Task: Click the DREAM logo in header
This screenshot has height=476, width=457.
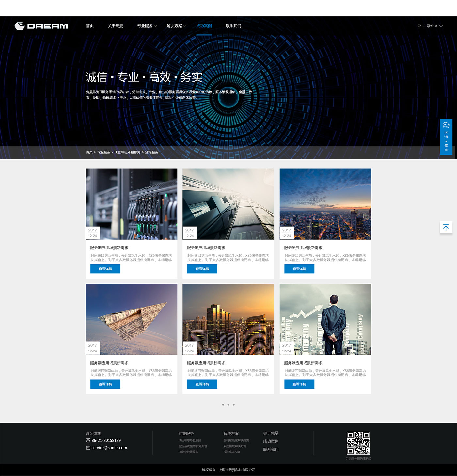Action: pyautogui.click(x=41, y=26)
